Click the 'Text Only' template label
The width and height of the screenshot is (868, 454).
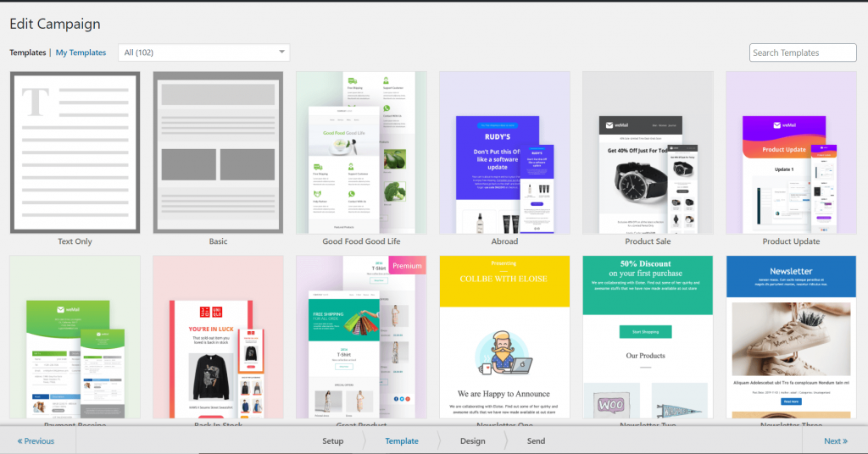(x=75, y=241)
